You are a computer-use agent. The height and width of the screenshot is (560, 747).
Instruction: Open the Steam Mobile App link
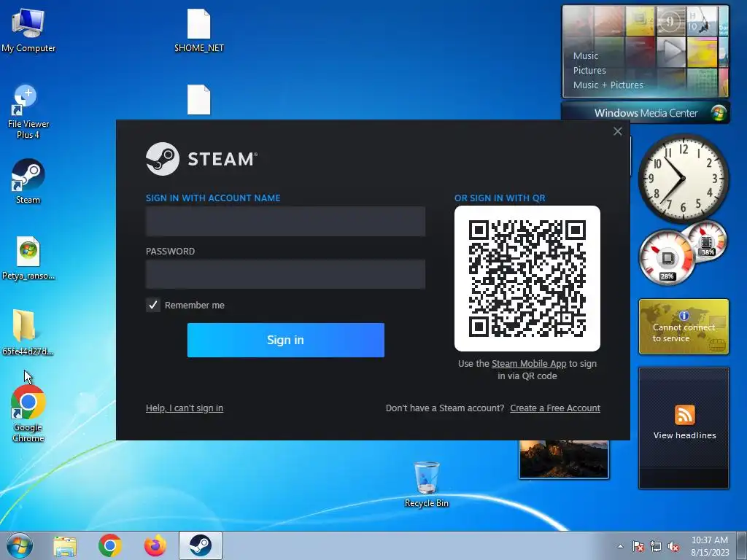pyautogui.click(x=529, y=364)
